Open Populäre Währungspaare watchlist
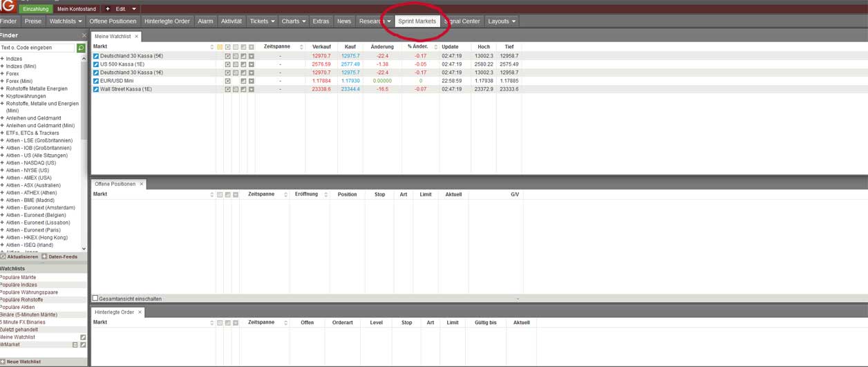This screenshot has height=367, width=868. [29, 292]
